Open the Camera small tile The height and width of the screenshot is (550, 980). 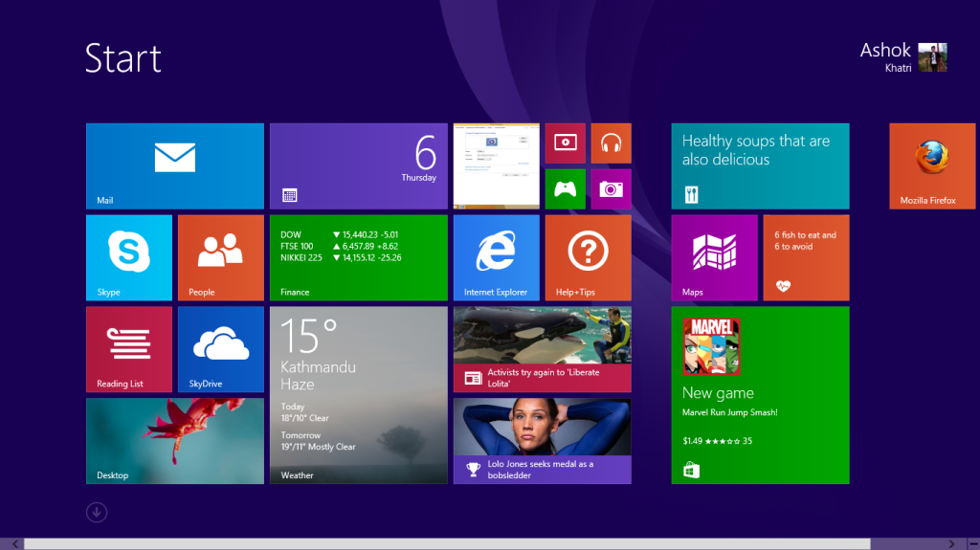pyautogui.click(x=611, y=188)
